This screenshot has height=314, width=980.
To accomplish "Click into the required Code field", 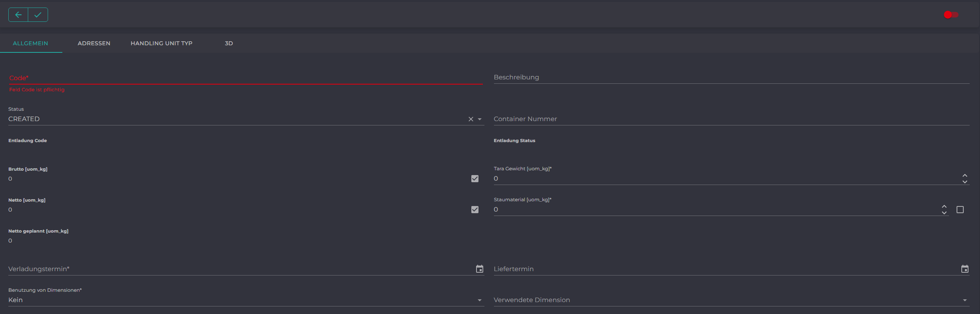I will (x=246, y=78).
